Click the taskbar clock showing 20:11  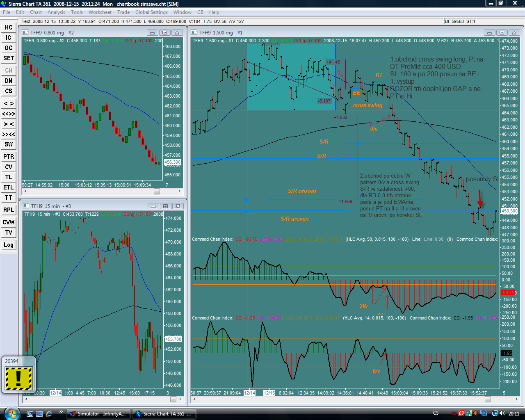click(514, 413)
